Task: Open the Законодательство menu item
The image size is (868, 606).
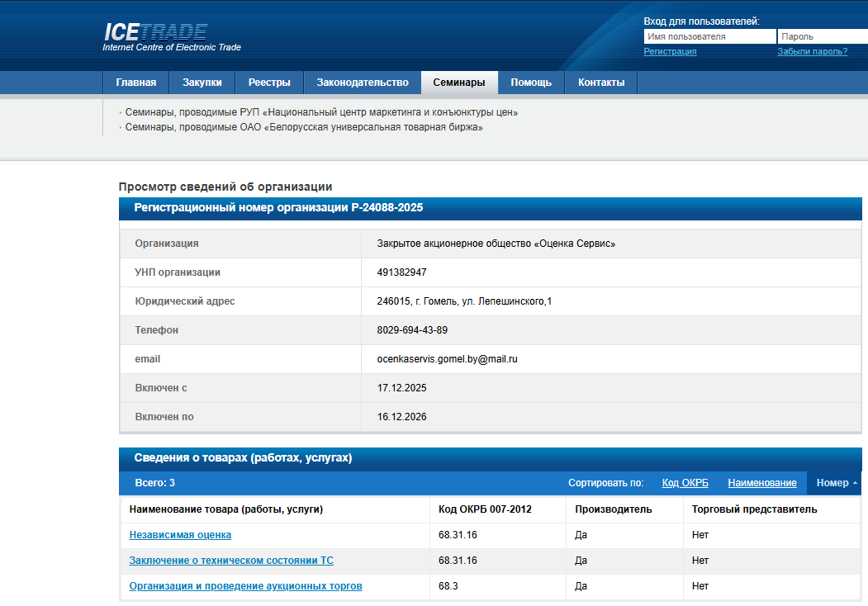Action: pos(363,83)
